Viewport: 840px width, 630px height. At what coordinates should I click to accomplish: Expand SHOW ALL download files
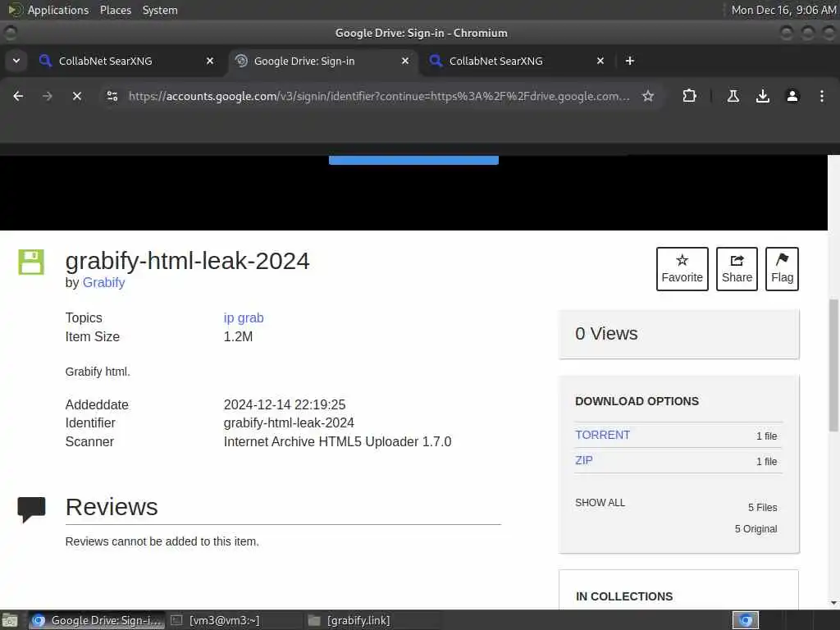click(x=600, y=503)
